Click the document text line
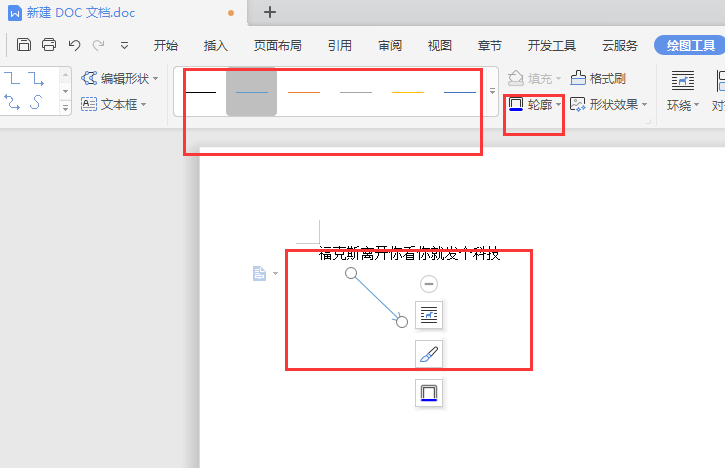This screenshot has height=468, width=725. tap(409, 253)
